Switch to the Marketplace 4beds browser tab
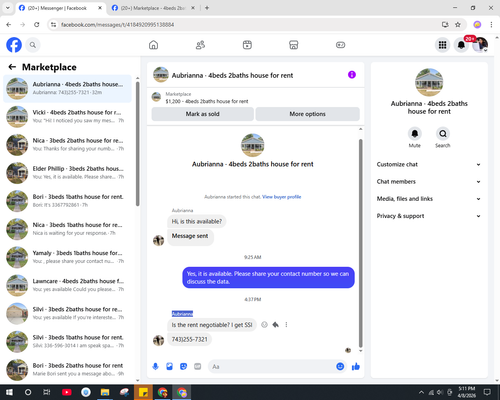This screenshot has width=500, height=400. 153,8
